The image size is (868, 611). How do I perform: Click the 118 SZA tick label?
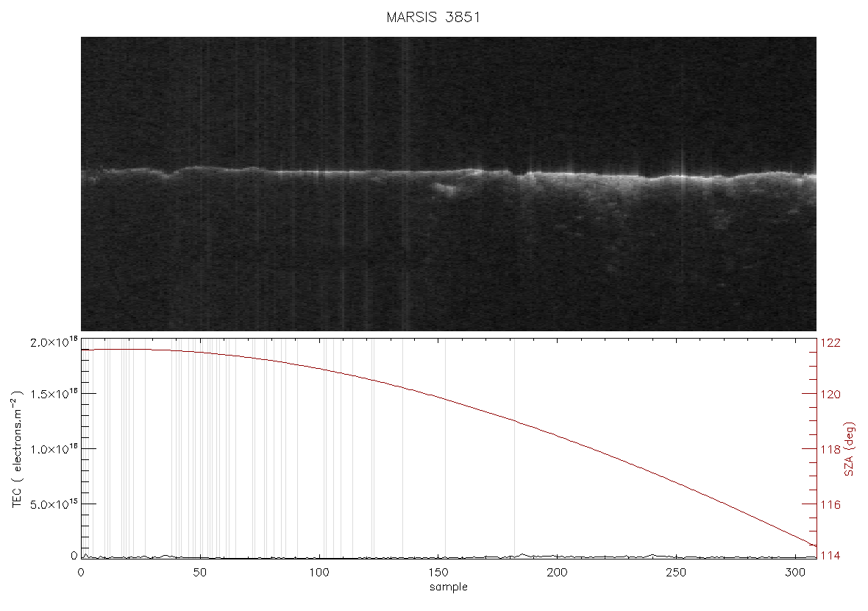[830, 449]
